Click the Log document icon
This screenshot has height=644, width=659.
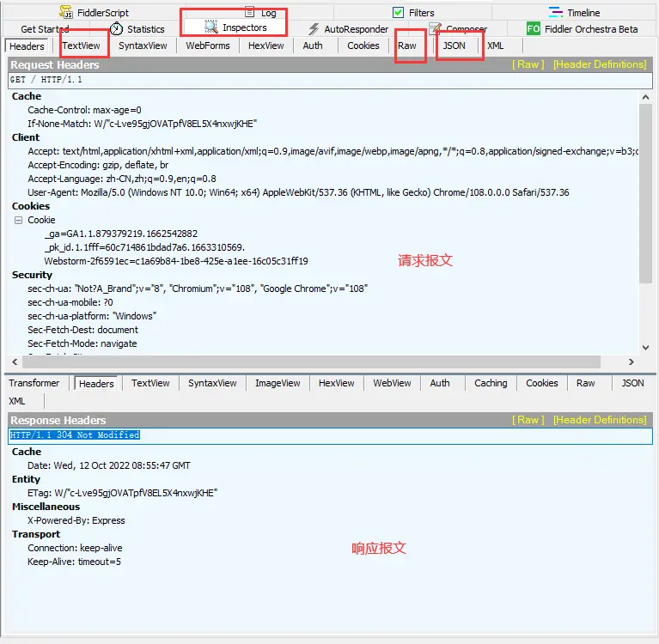coord(250,12)
